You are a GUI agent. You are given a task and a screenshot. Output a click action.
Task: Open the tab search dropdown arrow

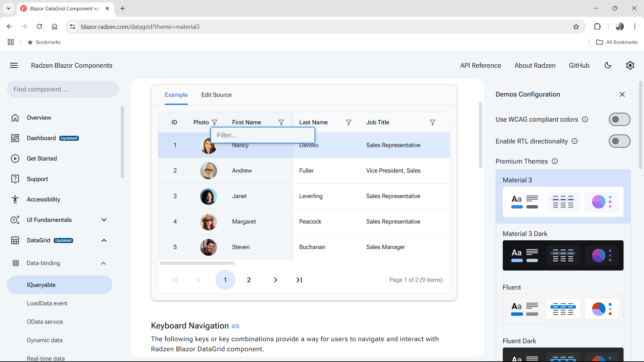8,8
